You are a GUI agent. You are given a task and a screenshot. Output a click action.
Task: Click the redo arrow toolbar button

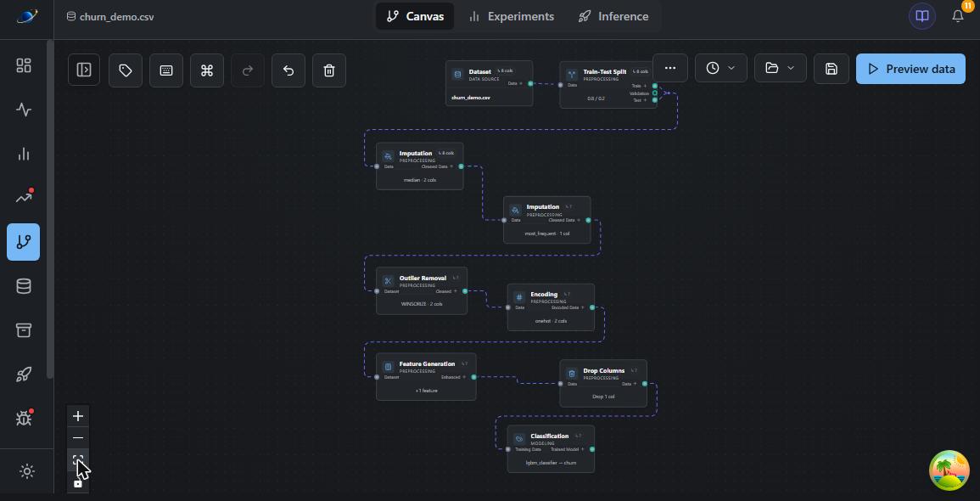[x=248, y=70]
